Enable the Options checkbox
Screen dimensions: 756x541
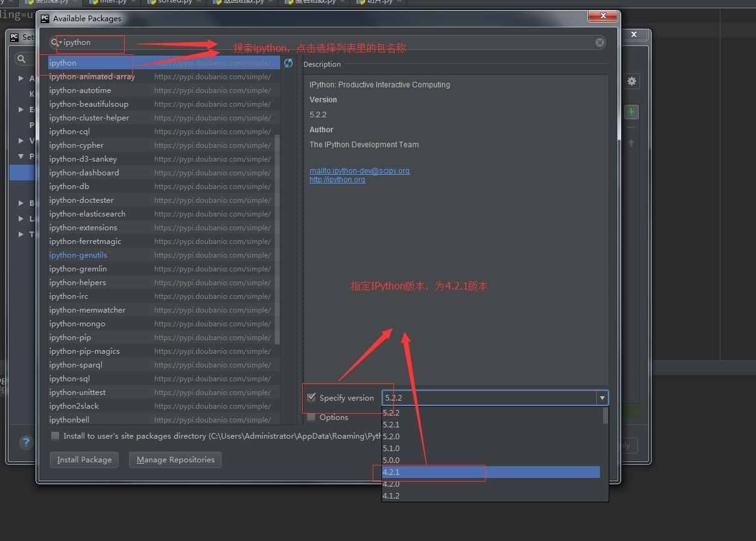tap(312, 417)
